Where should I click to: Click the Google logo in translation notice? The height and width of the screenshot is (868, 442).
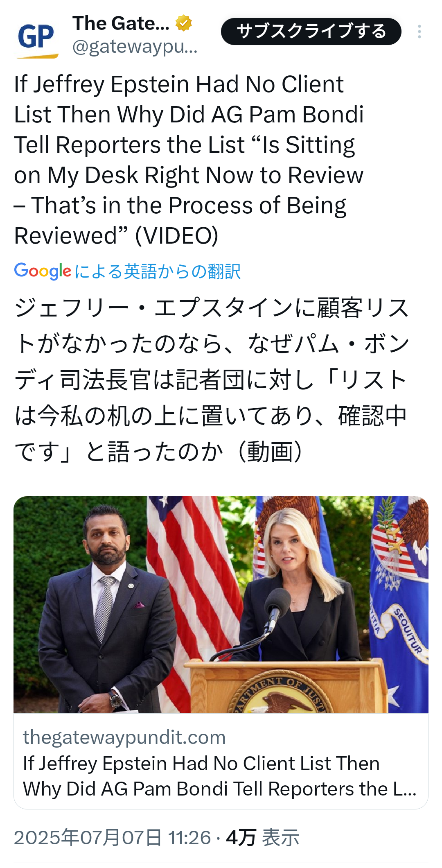(x=43, y=271)
